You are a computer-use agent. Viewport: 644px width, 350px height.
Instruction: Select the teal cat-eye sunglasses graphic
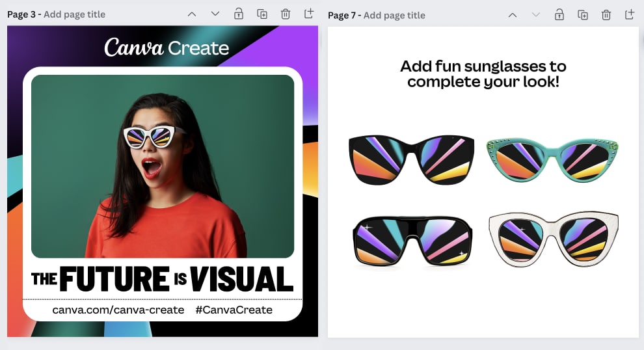[552, 160]
